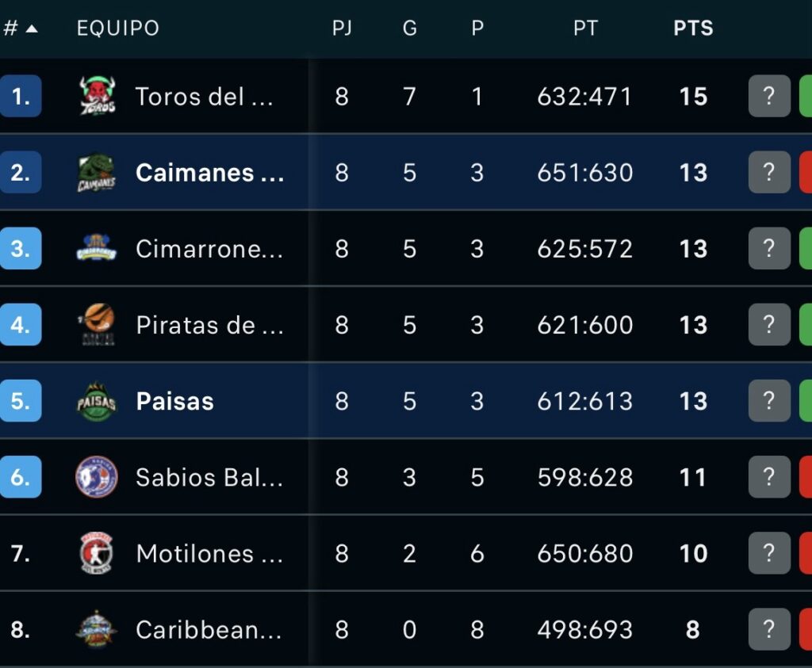Click the red result box in Caimanes row

point(805,173)
